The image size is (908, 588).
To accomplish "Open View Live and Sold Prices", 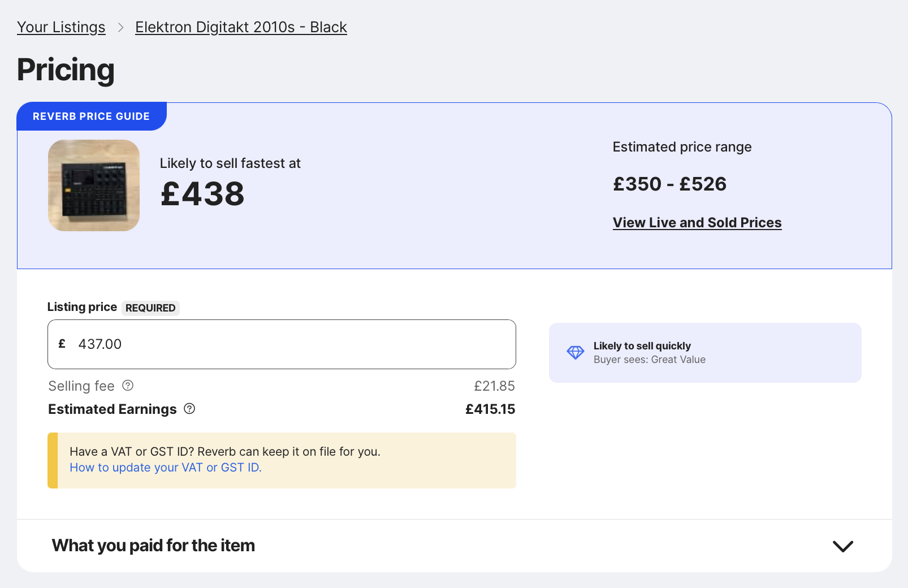I will pos(697,222).
